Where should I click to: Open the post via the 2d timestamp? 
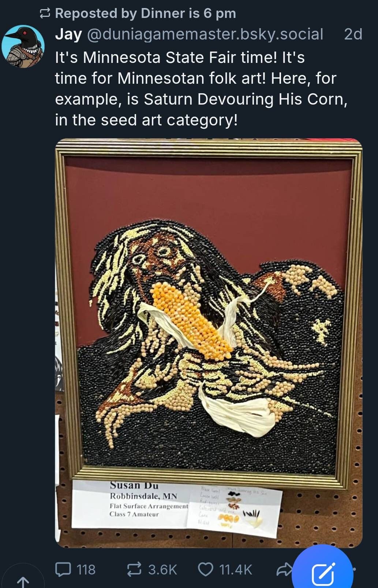(x=353, y=34)
